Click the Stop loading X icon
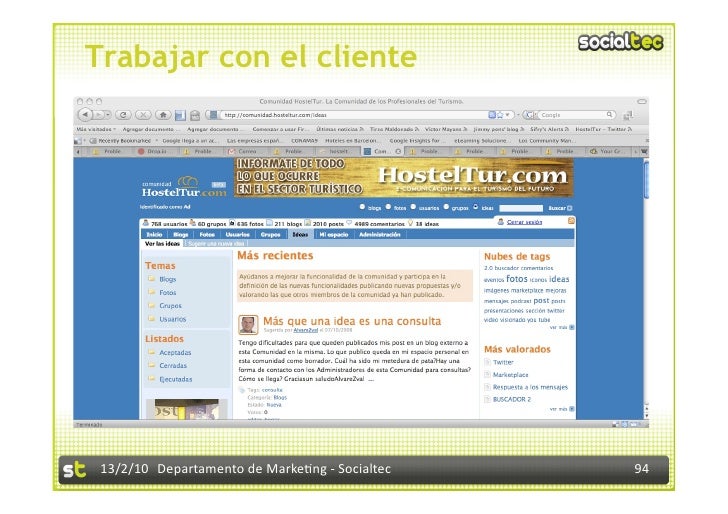 click(x=143, y=115)
